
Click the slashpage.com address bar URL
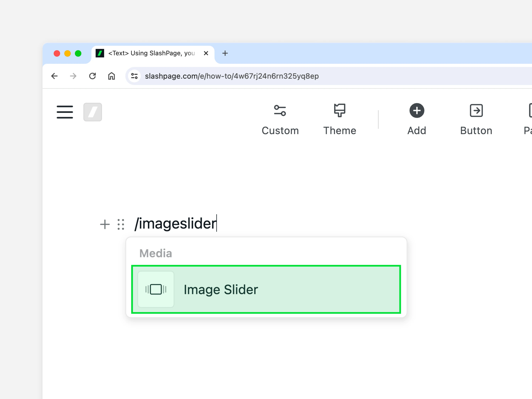(x=232, y=76)
